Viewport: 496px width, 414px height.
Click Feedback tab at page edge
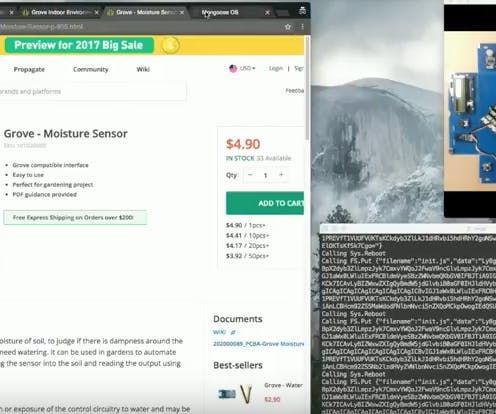(x=295, y=91)
